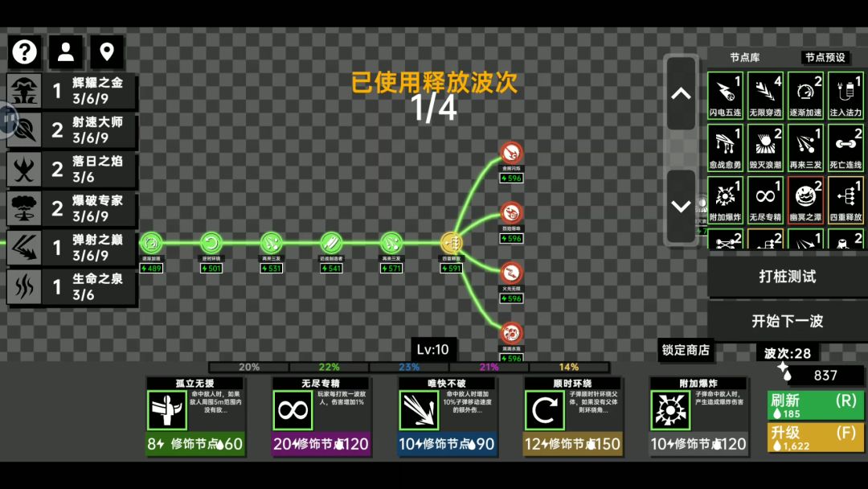Screen dimensions: 868x489
Task: Open the help question mark icon
Action: point(24,52)
